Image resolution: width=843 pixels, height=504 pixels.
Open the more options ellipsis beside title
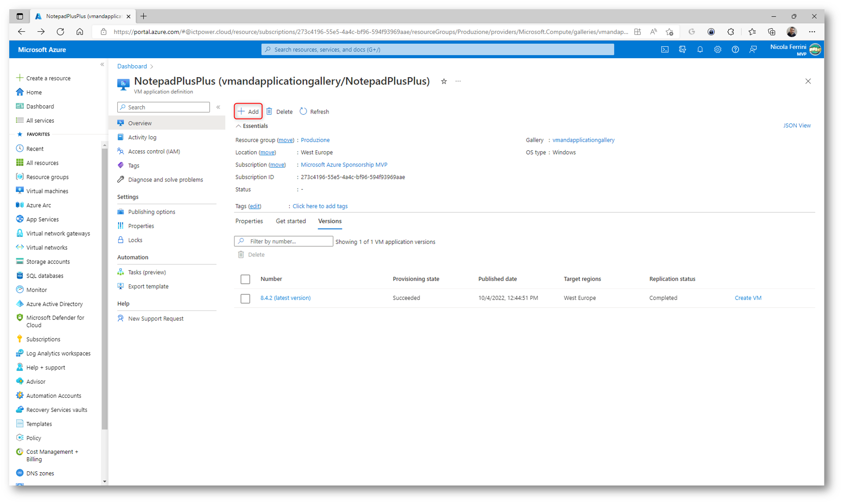click(458, 81)
